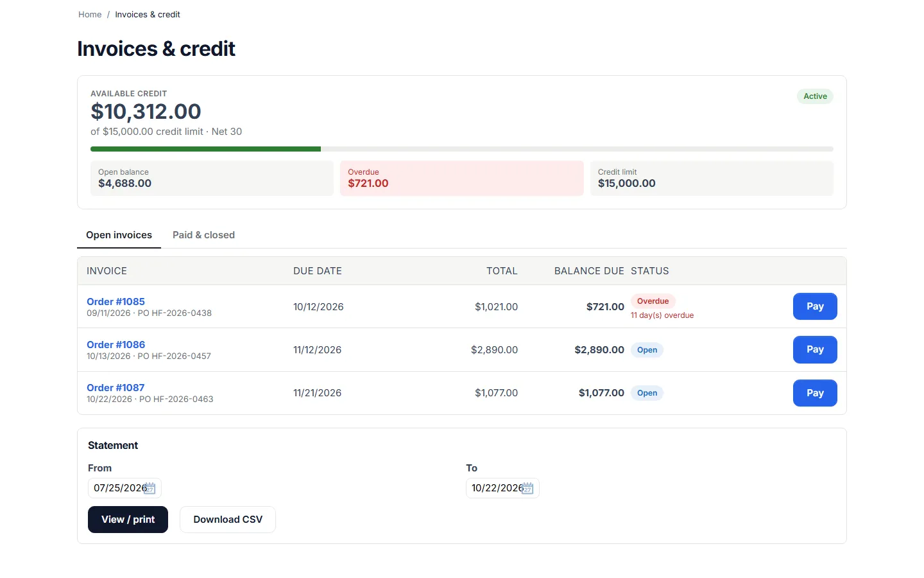This screenshot has height=578, width=924.
Task: Click the INVOICE column header
Action: 107,271
